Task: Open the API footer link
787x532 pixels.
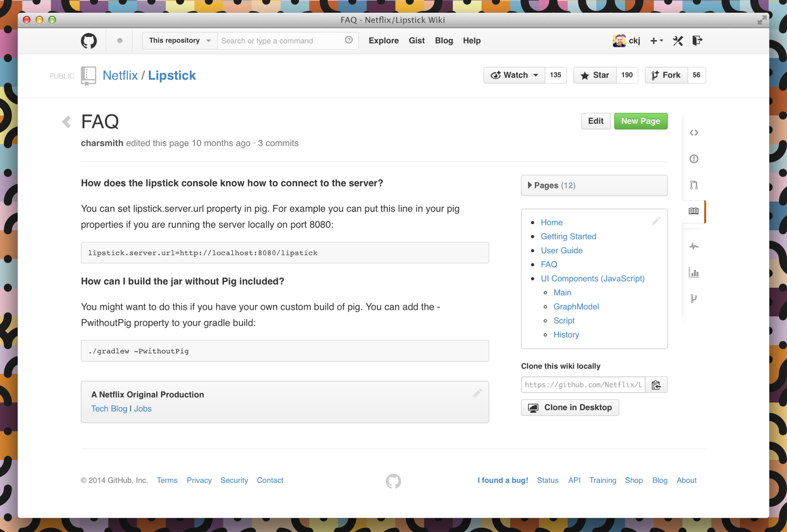Action: pyautogui.click(x=574, y=480)
